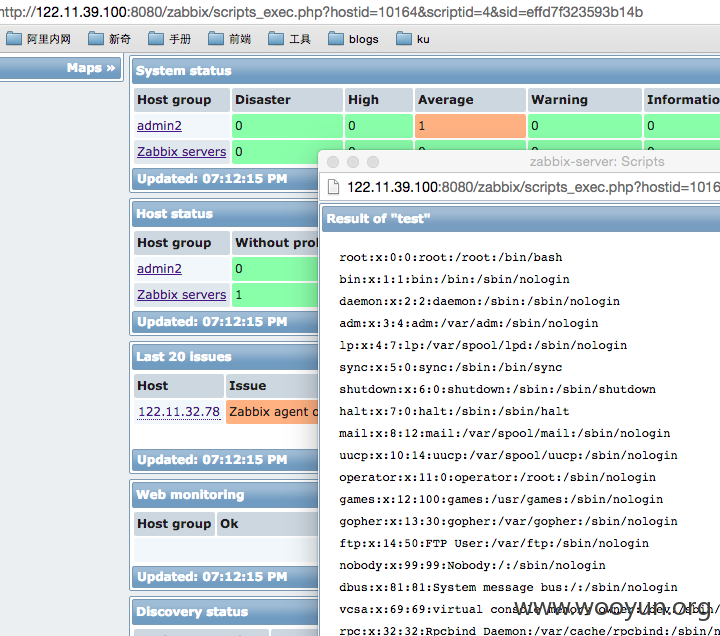The height and width of the screenshot is (636, 720).
Task: Click the dbus System message bus line
Action: coord(508,587)
